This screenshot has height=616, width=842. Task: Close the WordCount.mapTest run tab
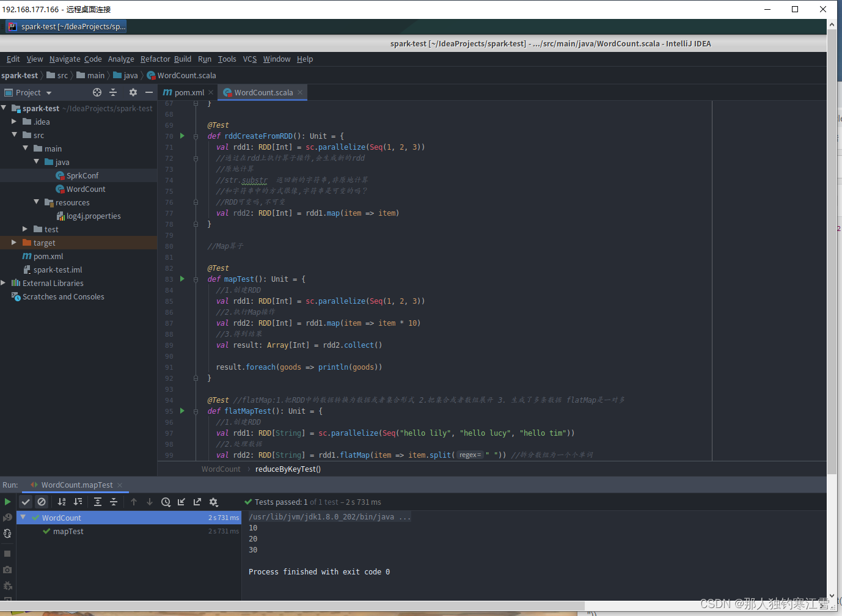(x=120, y=485)
